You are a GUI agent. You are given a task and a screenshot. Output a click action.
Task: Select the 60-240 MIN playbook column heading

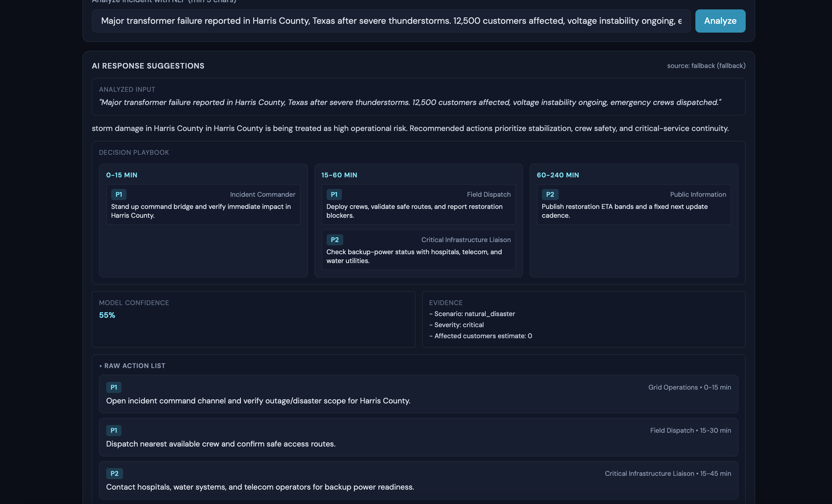pyautogui.click(x=558, y=175)
